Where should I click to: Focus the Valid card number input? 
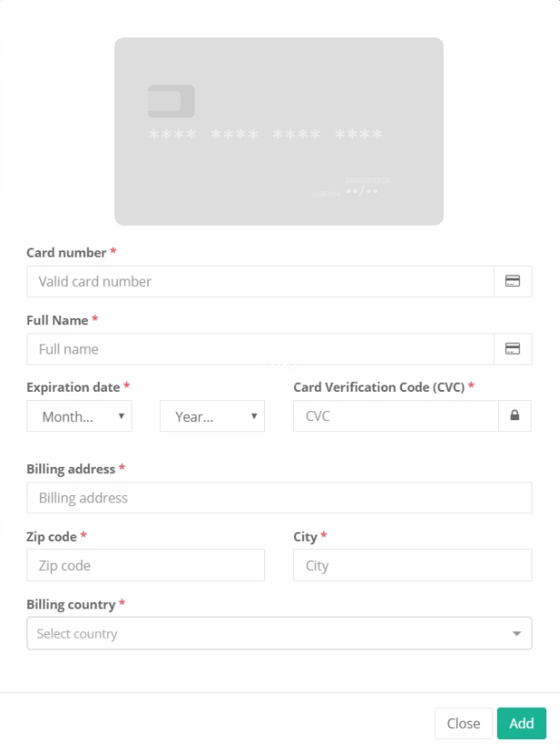[260, 281]
